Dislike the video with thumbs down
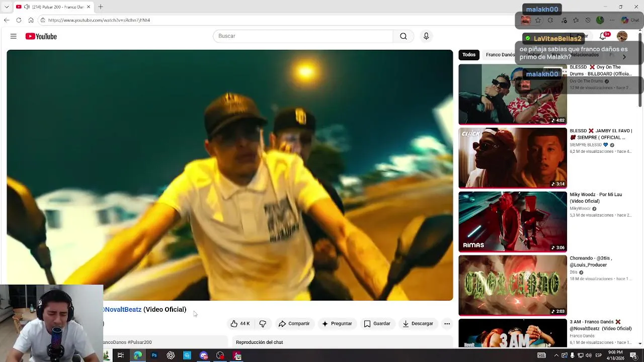 pyautogui.click(x=263, y=324)
